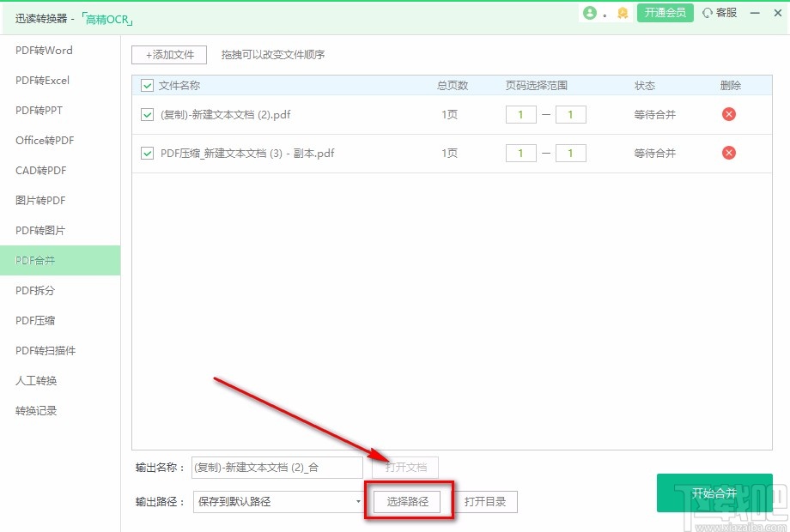790x532 pixels.
Task: Delete the PDF压缩_新建文本文档 (3) - 副本.pdf file
Action: (x=728, y=153)
